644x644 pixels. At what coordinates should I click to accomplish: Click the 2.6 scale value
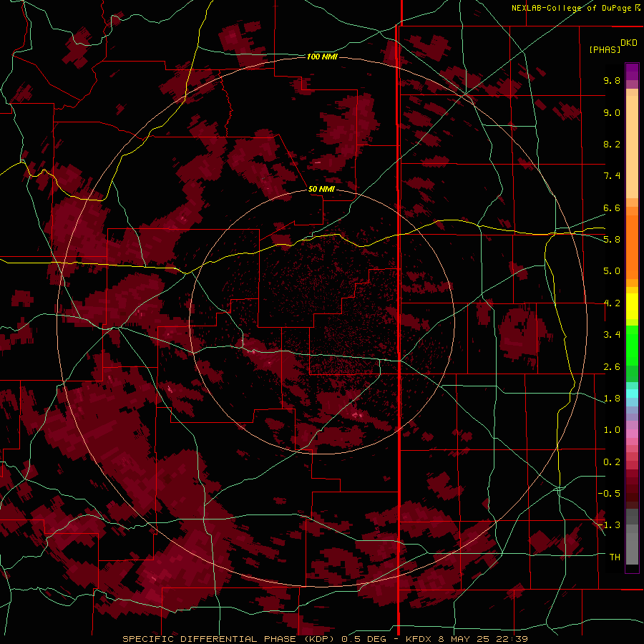(612, 367)
